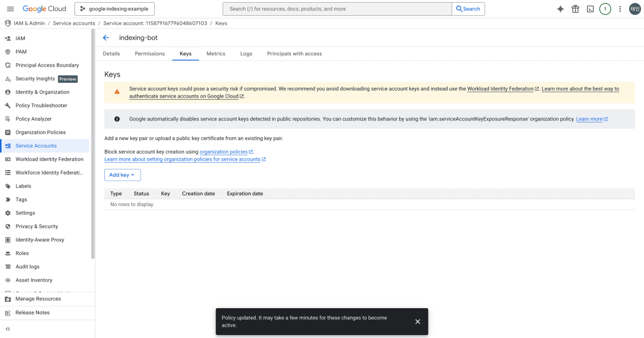Open the google-indexing-example project selector

pos(115,9)
